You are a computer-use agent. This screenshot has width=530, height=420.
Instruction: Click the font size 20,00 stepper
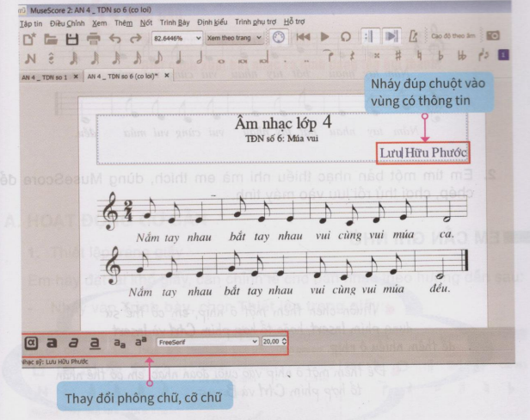click(275, 342)
